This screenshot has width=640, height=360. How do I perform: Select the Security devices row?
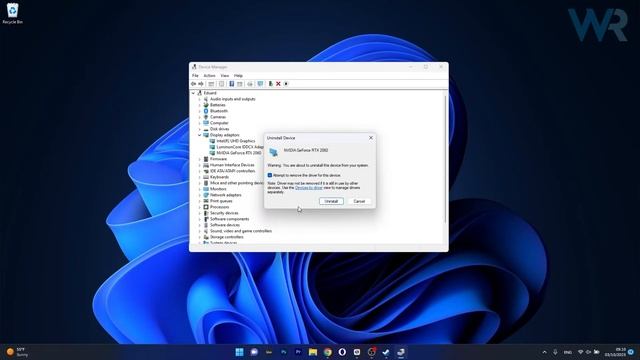point(224,213)
